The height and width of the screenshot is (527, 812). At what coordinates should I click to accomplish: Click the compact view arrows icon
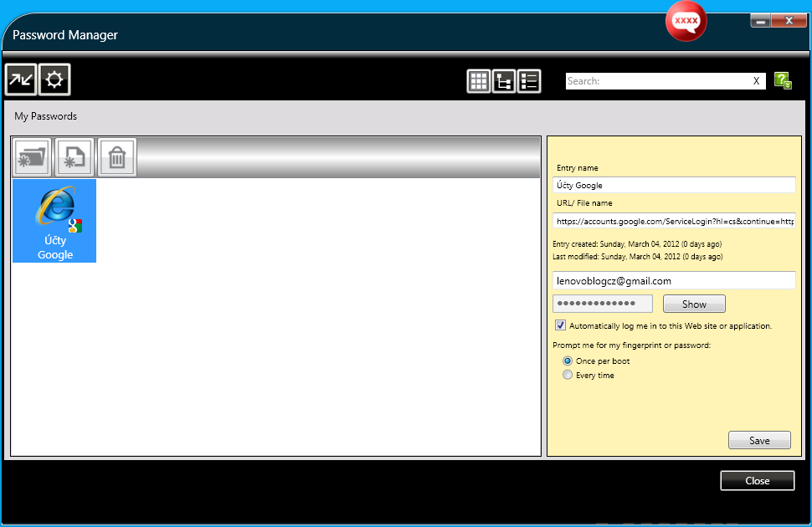[21, 80]
